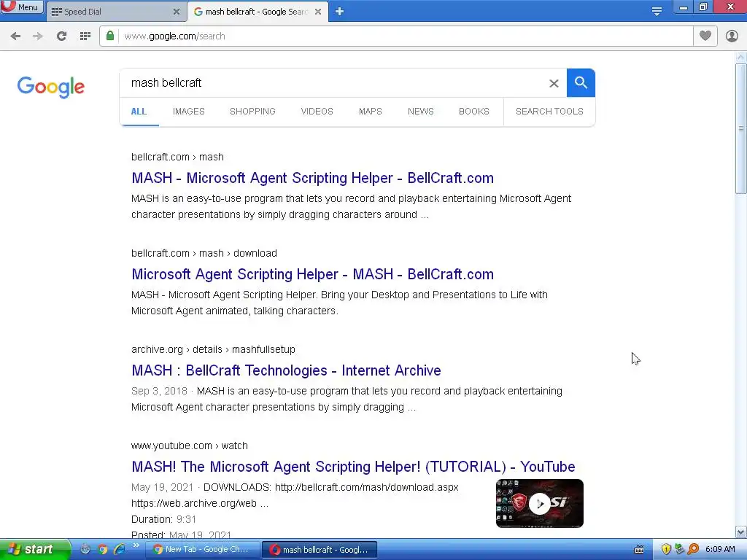The image size is (747, 560).
Task: Expand SEARCH TOOLS options
Action: tap(549, 112)
